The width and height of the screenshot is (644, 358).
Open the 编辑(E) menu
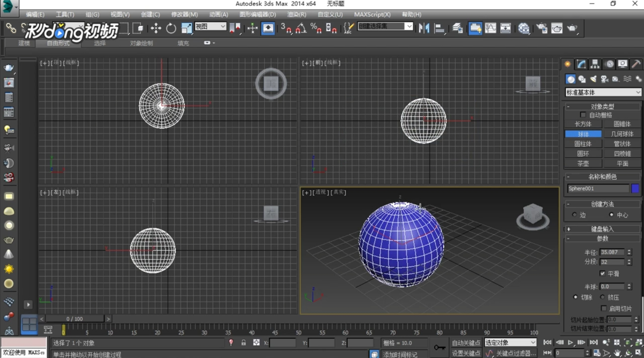tap(35, 14)
